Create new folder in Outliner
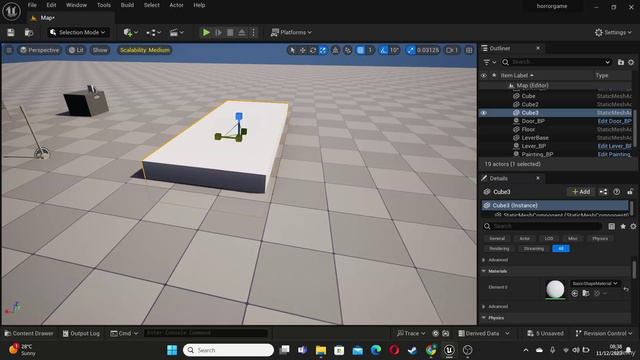The width and height of the screenshot is (640, 360). 621,62
